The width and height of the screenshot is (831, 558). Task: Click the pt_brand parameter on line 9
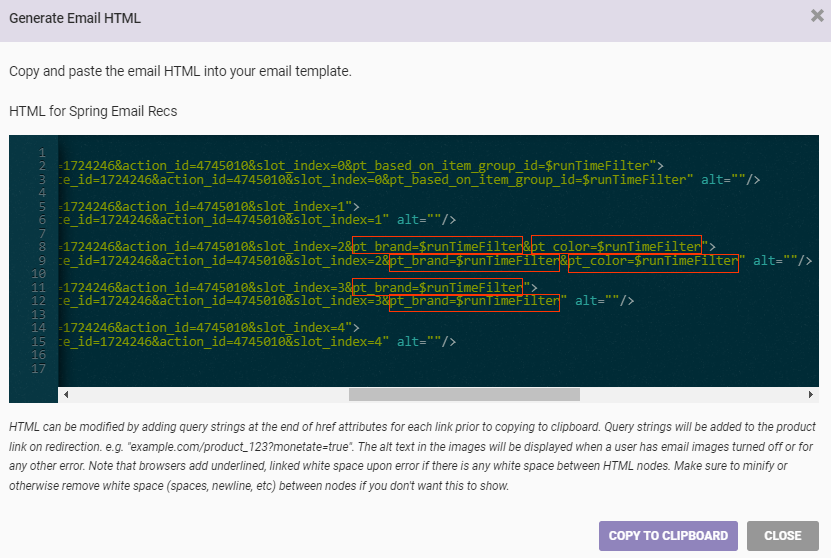pyautogui.click(x=474, y=261)
